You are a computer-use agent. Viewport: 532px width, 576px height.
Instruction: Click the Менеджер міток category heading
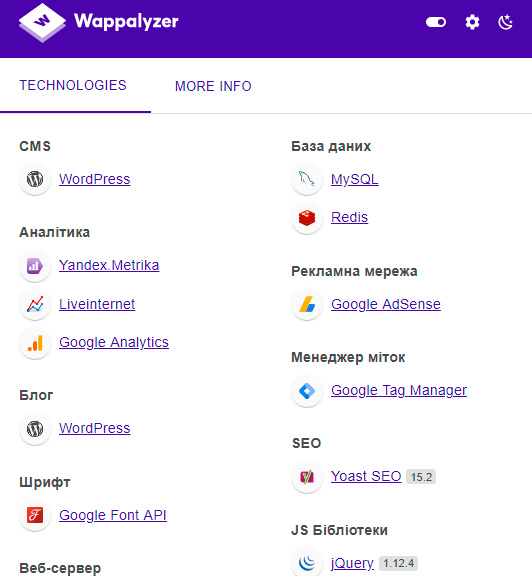[348, 357]
